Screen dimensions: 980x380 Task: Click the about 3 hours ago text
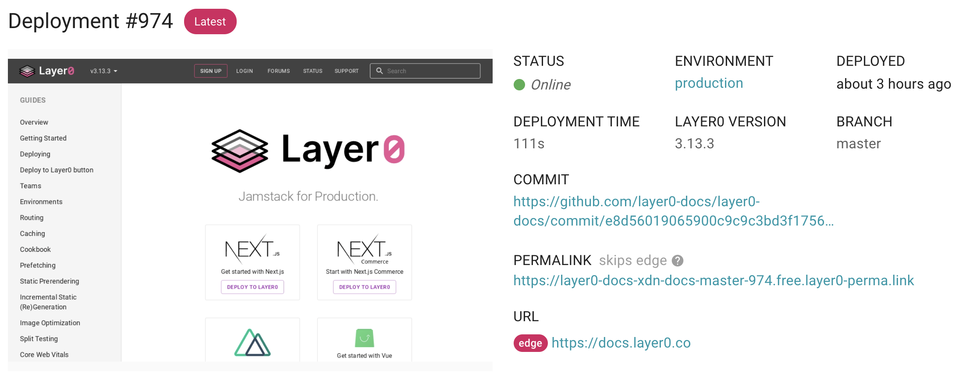pyautogui.click(x=894, y=84)
